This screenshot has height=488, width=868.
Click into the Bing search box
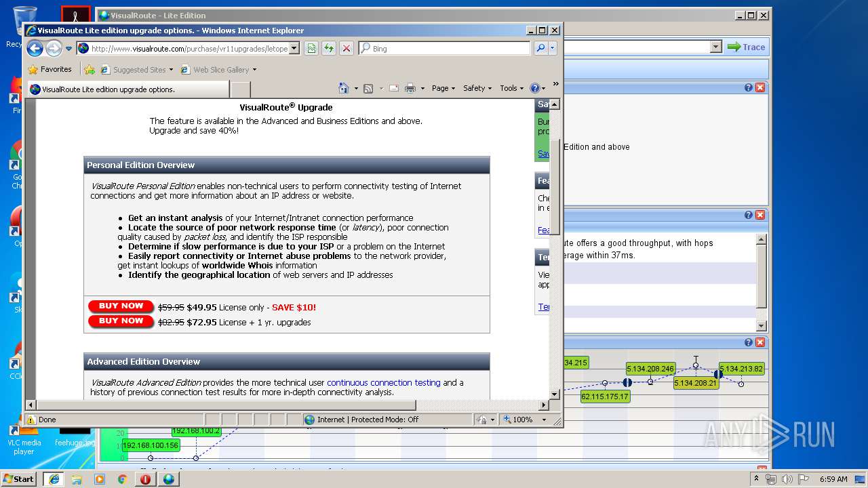444,48
